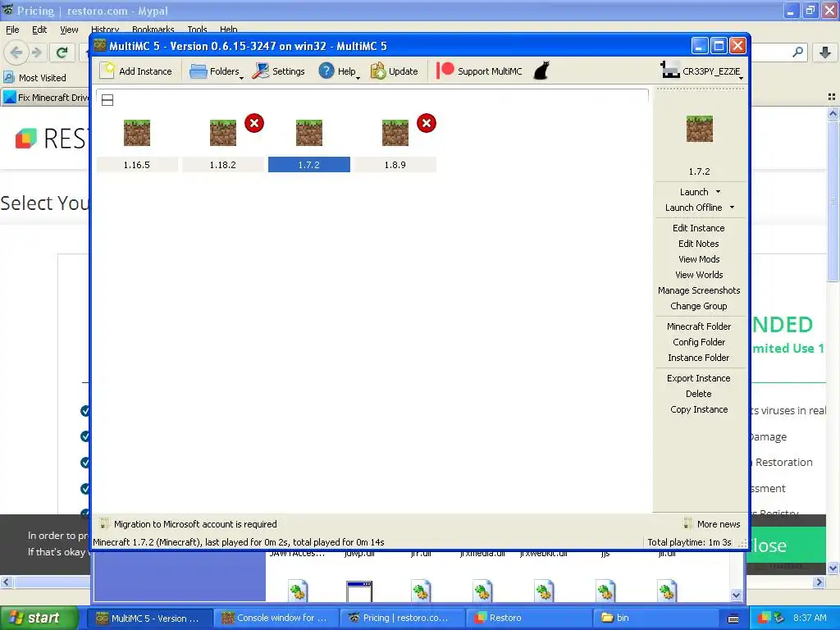This screenshot has height=630, width=840.
Task: Expand the Launch Offline dropdown arrow
Action: pos(733,208)
